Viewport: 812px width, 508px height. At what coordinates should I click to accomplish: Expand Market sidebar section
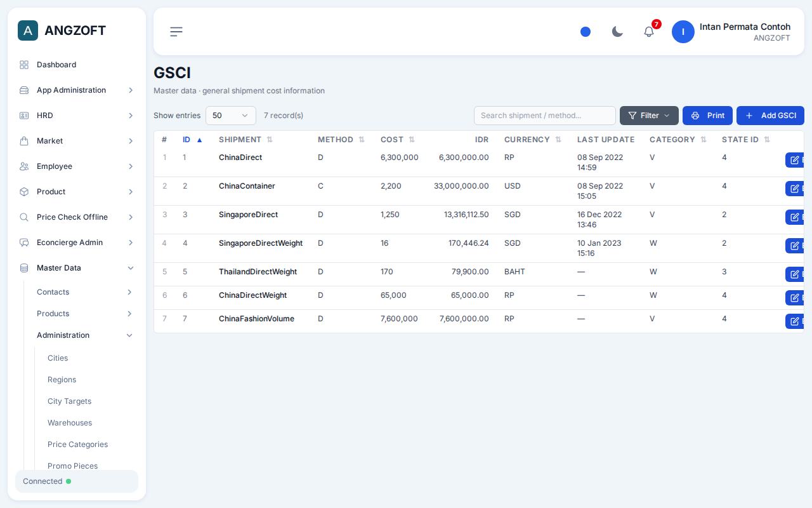coord(77,141)
